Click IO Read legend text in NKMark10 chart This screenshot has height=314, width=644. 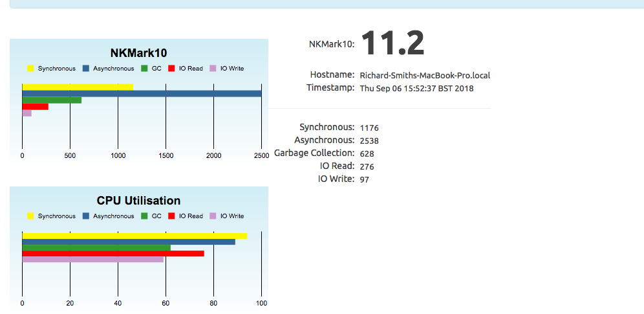191,69
